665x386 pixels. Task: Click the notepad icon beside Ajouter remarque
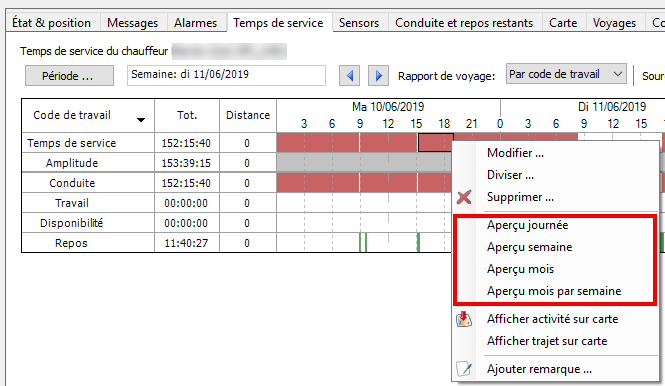click(464, 369)
